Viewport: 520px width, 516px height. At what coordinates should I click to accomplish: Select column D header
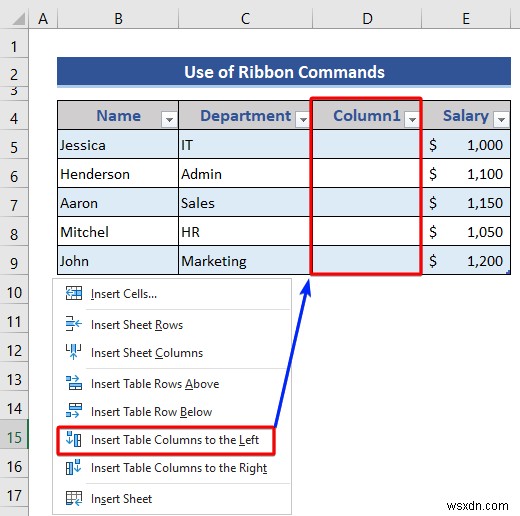click(x=367, y=19)
